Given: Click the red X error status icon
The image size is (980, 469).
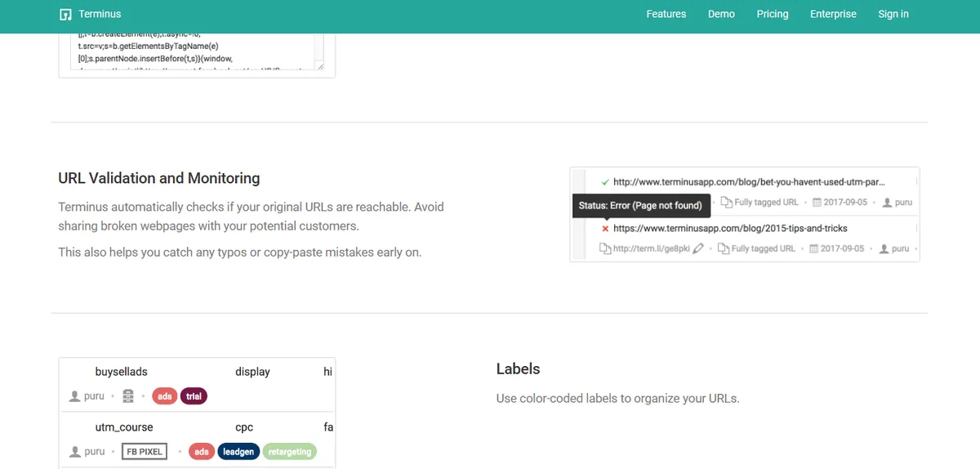Looking at the screenshot, I should point(604,229).
